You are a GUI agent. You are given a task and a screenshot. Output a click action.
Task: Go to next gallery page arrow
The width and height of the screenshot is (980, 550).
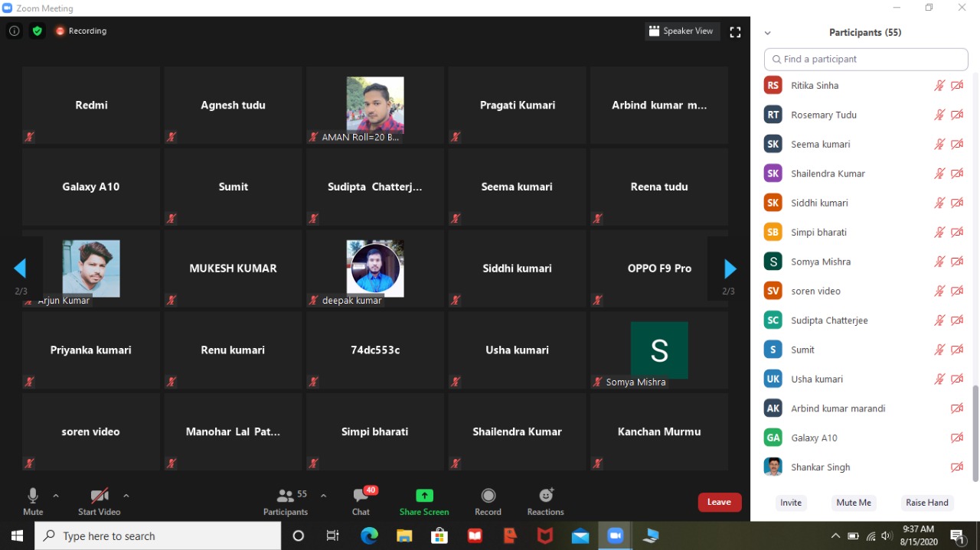pyautogui.click(x=730, y=268)
